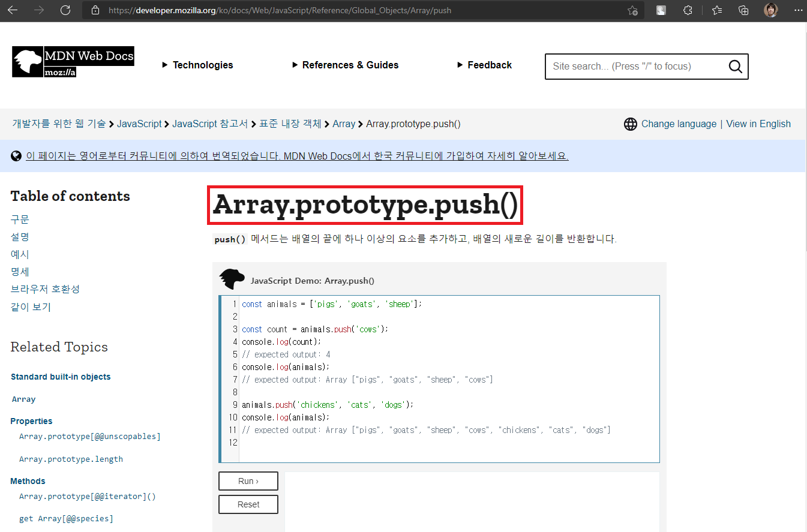
Task: Open the Collections icon
Action: click(x=743, y=10)
